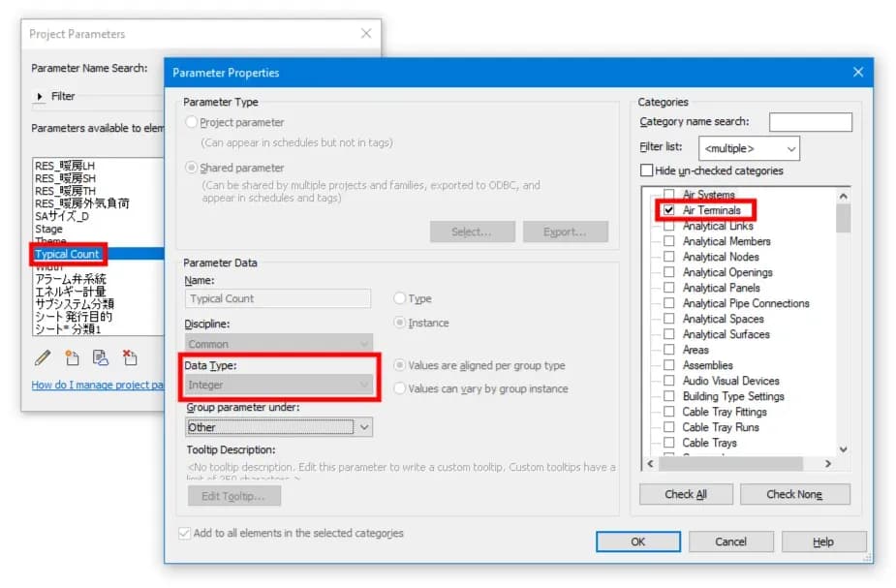
Task: Expand the Filter section in Project Parameters
Action: pos(40,96)
